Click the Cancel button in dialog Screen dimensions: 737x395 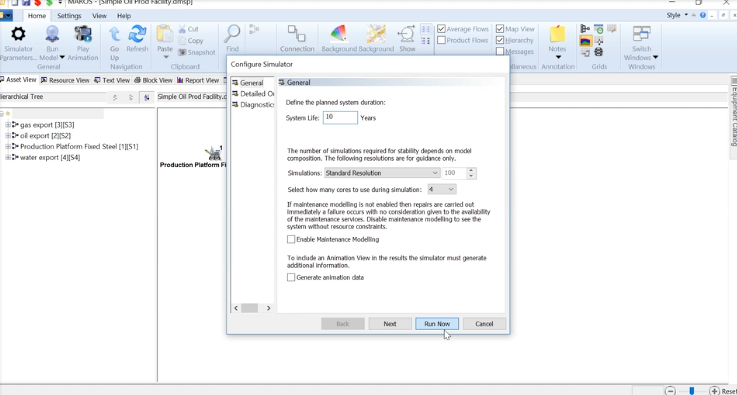(x=484, y=324)
